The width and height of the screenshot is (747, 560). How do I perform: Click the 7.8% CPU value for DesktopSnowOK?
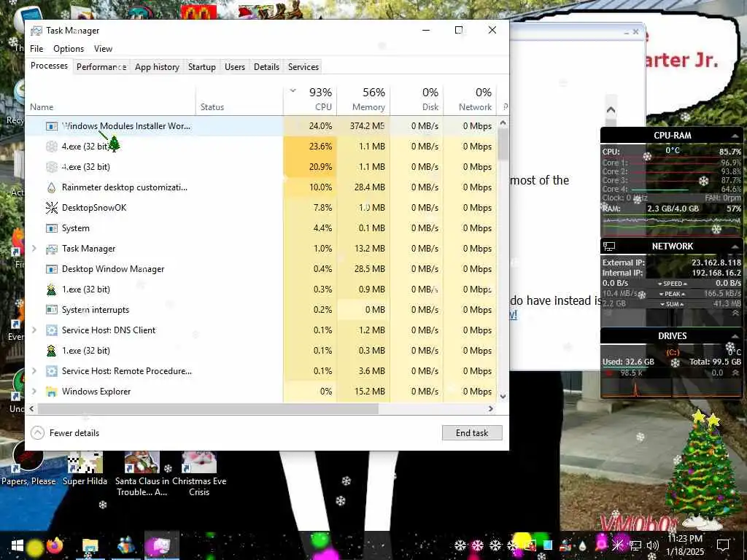click(322, 208)
